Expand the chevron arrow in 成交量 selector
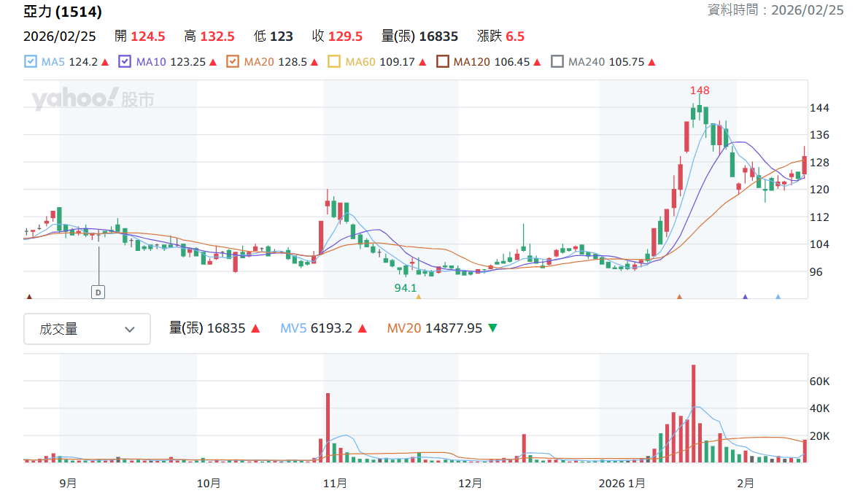The image size is (855, 504). tap(130, 330)
